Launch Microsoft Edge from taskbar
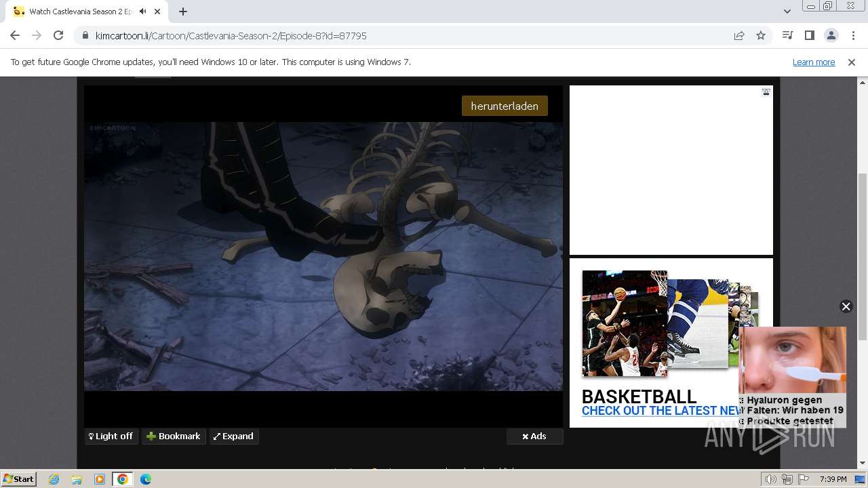Image resolution: width=868 pixels, height=488 pixels. pyautogui.click(x=146, y=479)
